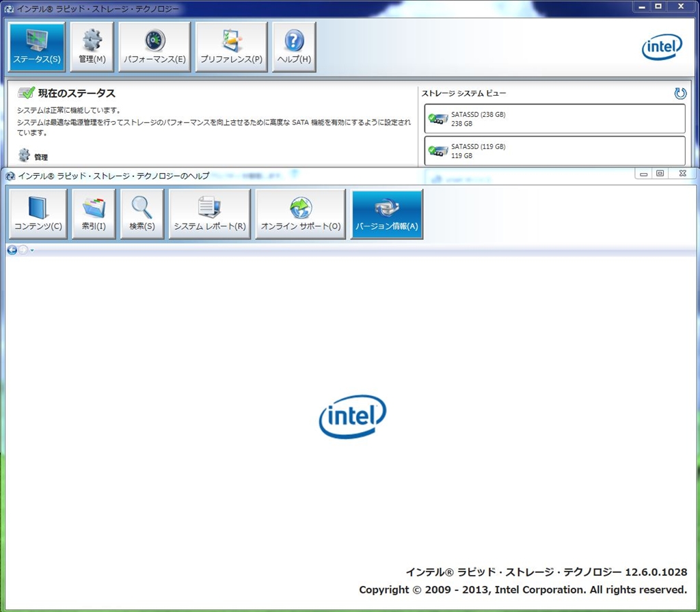This screenshot has height=612, width=700.
Task: Open システム レポート(R) system report
Action: [209, 214]
